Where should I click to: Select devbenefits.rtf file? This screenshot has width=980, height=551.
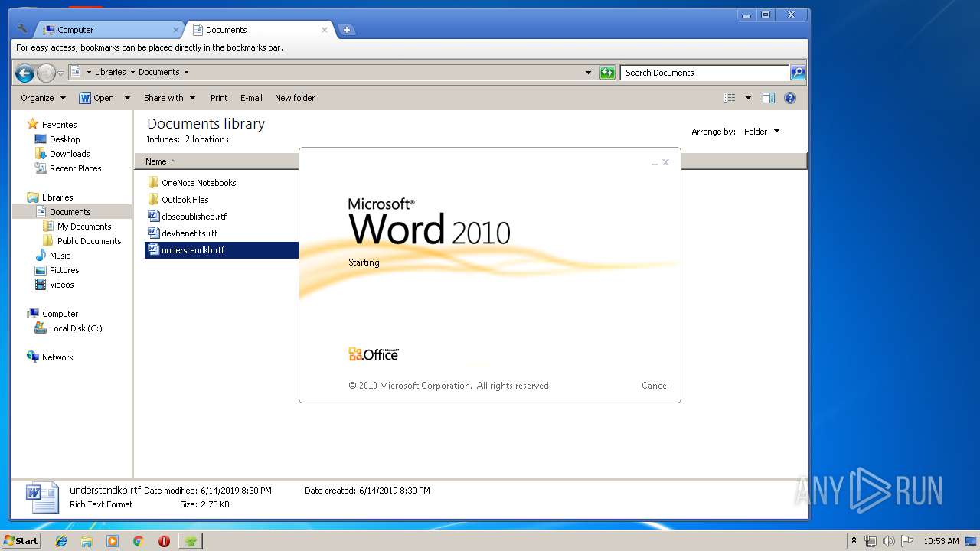click(x=189, y=233)
